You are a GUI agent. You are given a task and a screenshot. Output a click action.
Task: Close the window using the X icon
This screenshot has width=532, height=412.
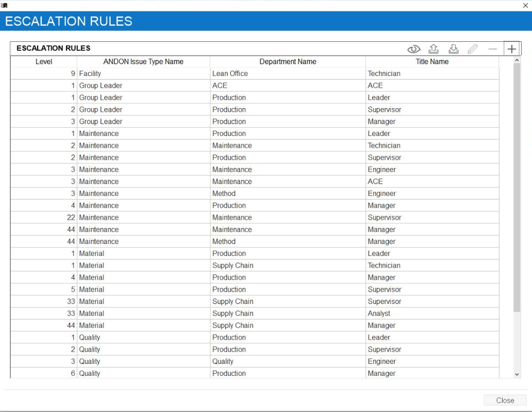pyautogui.click(x=525, y=5)
